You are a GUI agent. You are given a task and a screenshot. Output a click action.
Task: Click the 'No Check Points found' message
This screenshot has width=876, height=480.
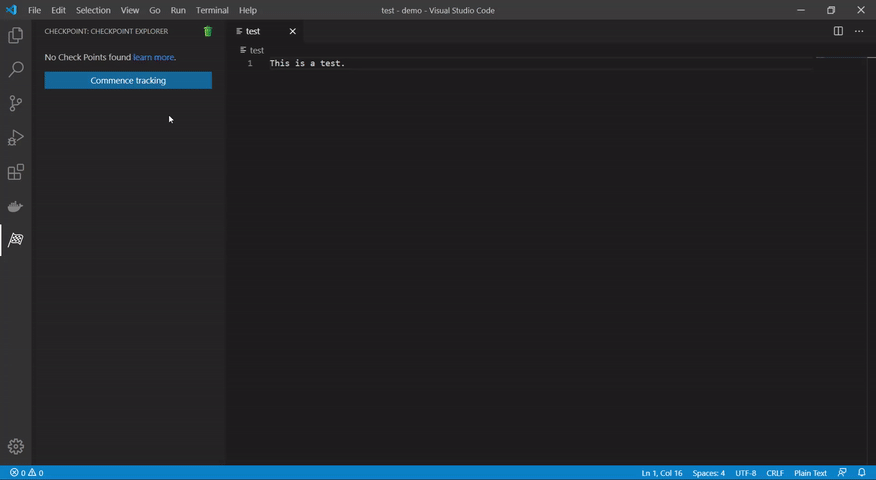(88, 57)
